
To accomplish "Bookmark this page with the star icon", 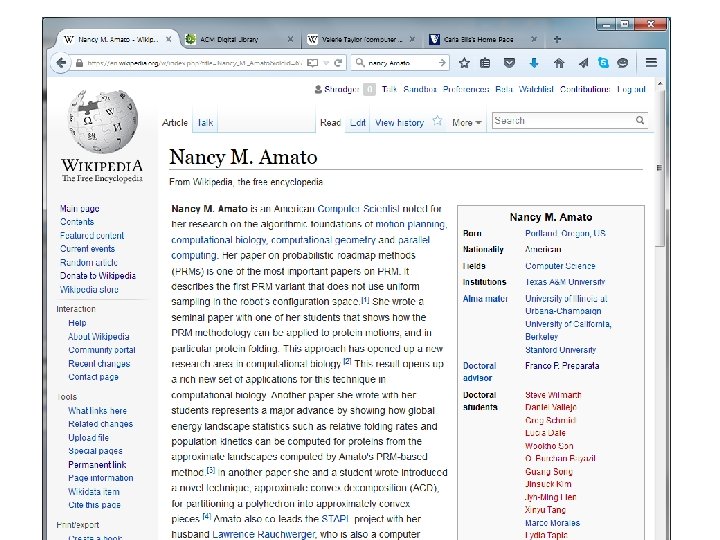I will [x=464, y=63].
